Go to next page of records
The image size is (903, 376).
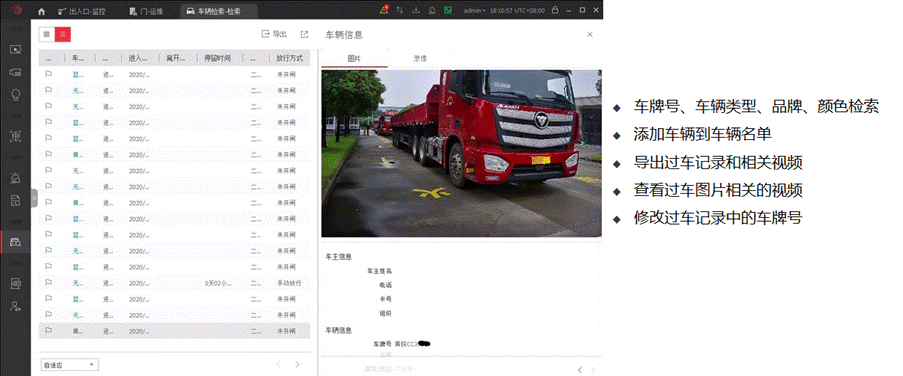[x=297, y=364]
